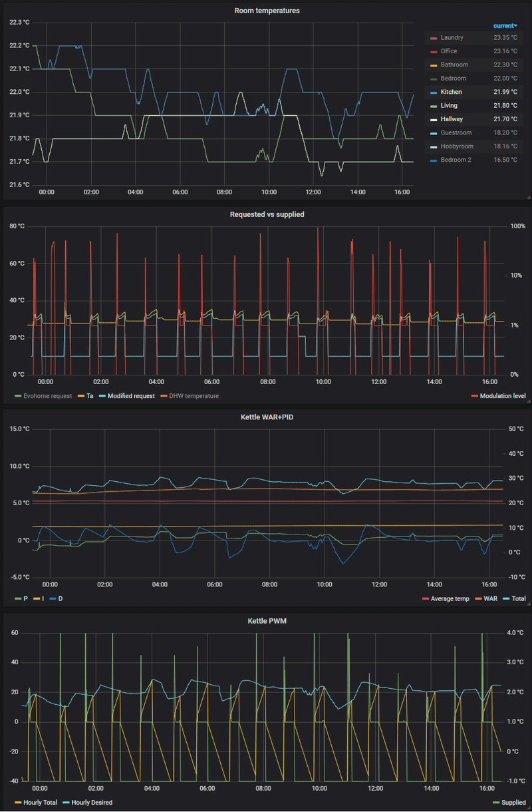Toggle the Kitchen series in legend
The width and height of the screenshot is (532, 812).
tap(451, 92)
